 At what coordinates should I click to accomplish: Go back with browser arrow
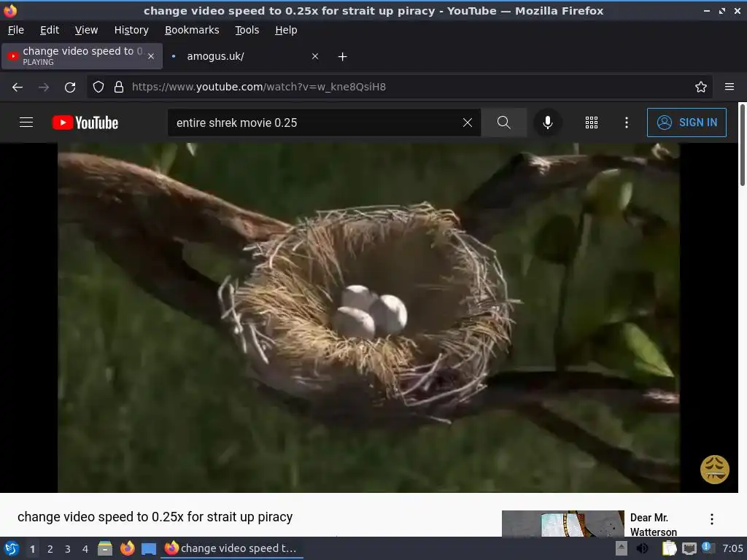click(18, 87)
